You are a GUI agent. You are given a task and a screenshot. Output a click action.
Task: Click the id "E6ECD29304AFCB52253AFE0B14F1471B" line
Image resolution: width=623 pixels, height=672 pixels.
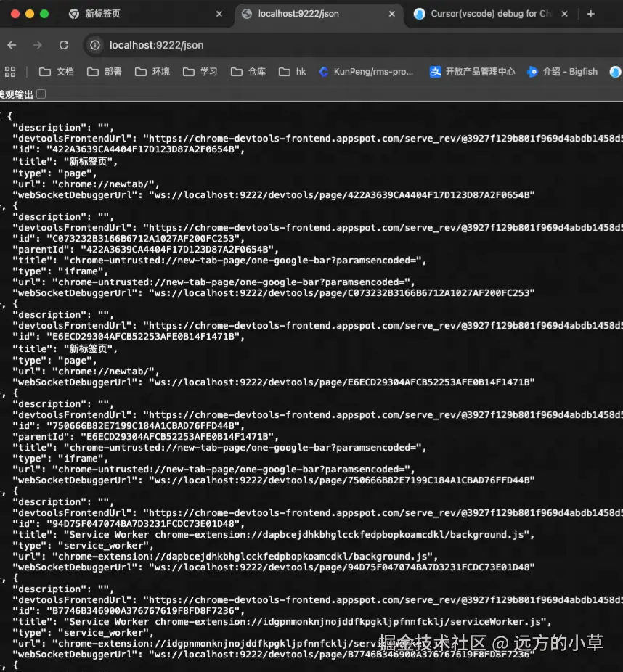pyautogui.click(x=129, y=337)
